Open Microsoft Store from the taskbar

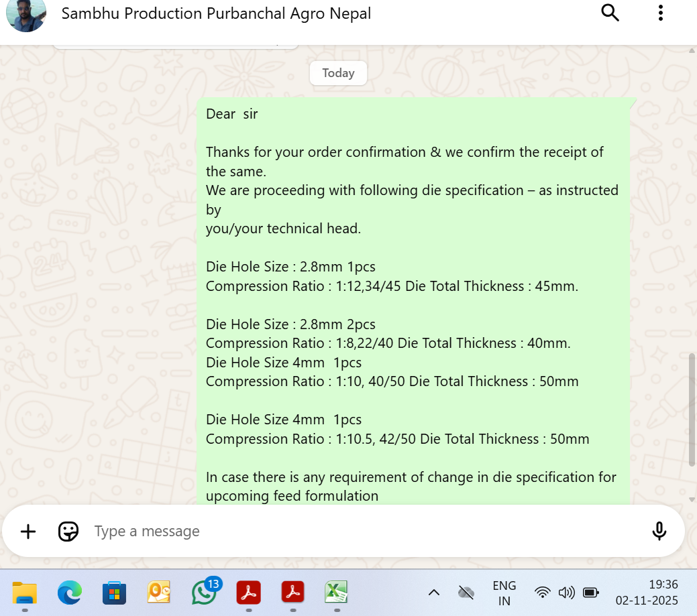click(114, 593)
